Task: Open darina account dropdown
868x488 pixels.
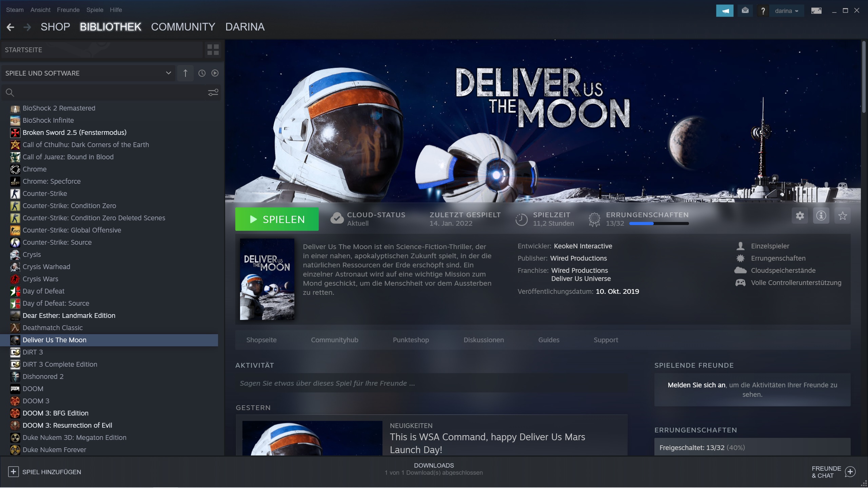Action: 786,11
